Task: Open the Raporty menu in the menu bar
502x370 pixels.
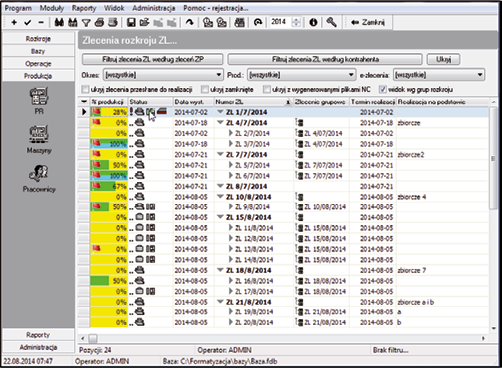Action: click(x=84, y=8)
